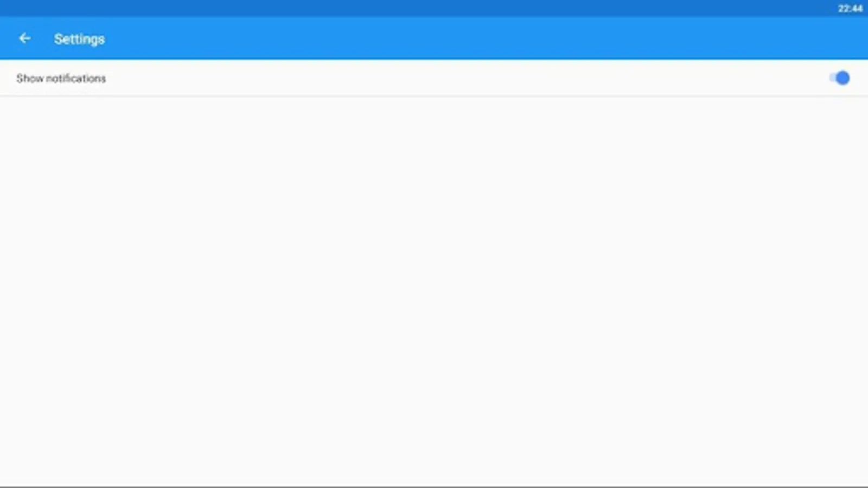
Task: Click the Show notifications label text
Action: (x=61, y=79)
